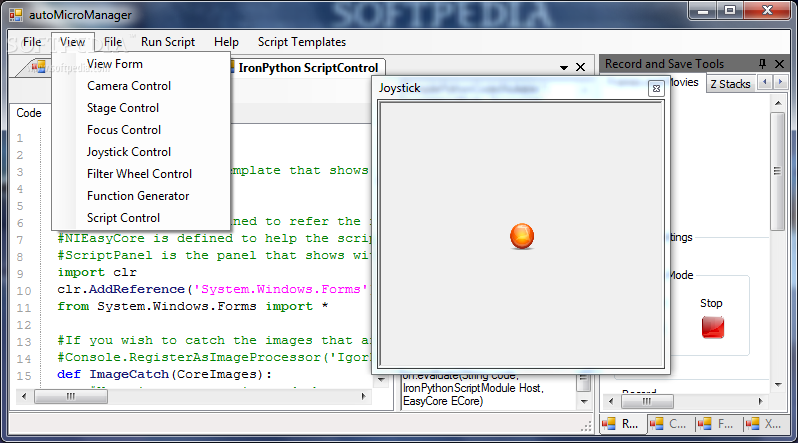Click 'def ImageCatch(CoreImages):' code line
The height and width of the screenshot is (443, 798).
click(165, 375)
